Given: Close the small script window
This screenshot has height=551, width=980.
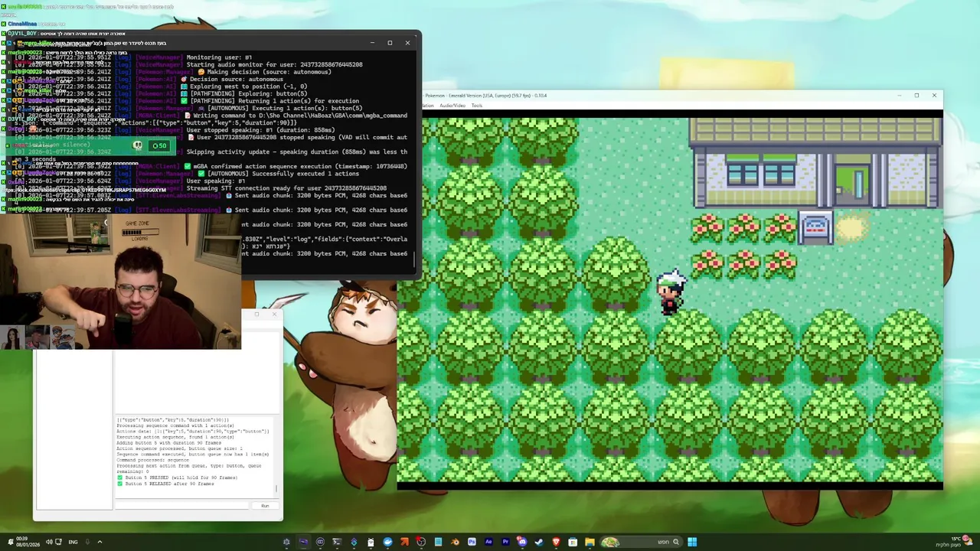Looking at the screenshot, I should point(274,315).
